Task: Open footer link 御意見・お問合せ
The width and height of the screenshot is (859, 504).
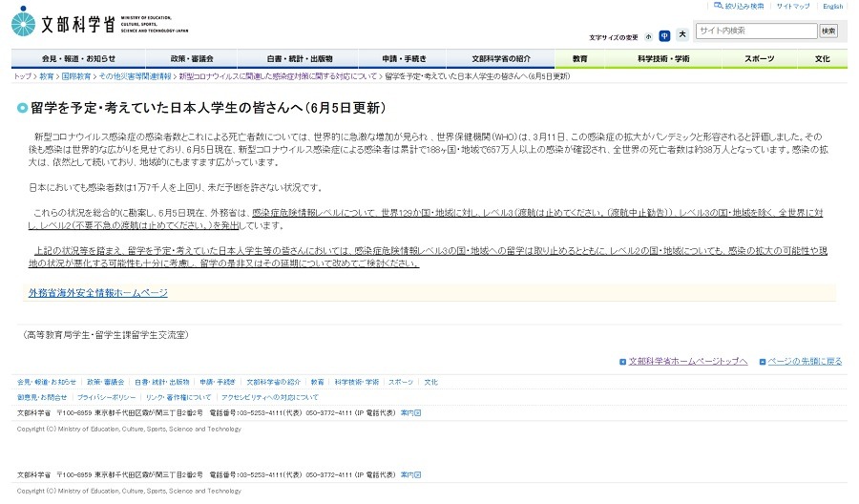Action: (42, 398)
